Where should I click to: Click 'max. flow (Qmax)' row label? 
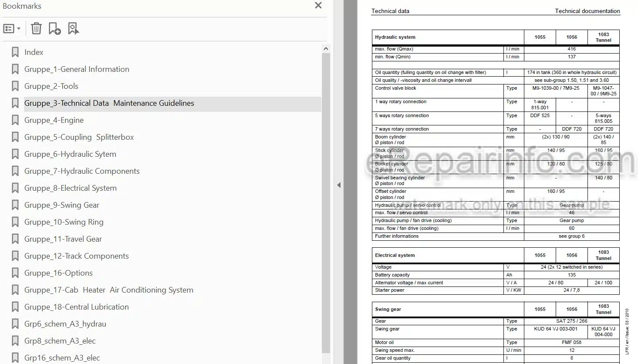coord(394,49)
